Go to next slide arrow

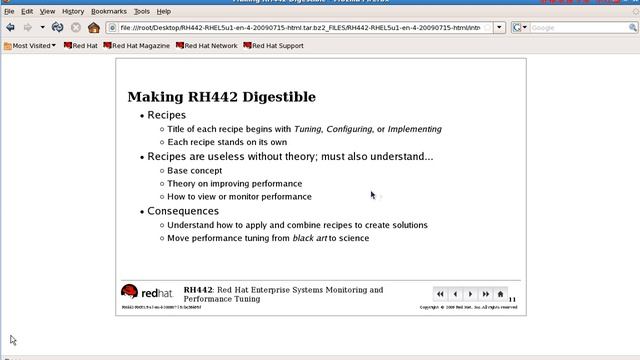click(470, 294)
